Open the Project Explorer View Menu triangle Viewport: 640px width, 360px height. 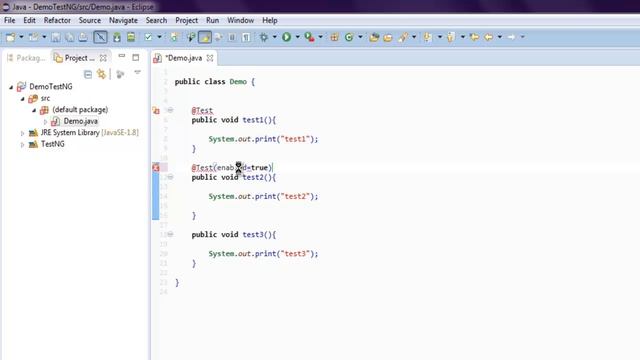click(x=138, y=73)
